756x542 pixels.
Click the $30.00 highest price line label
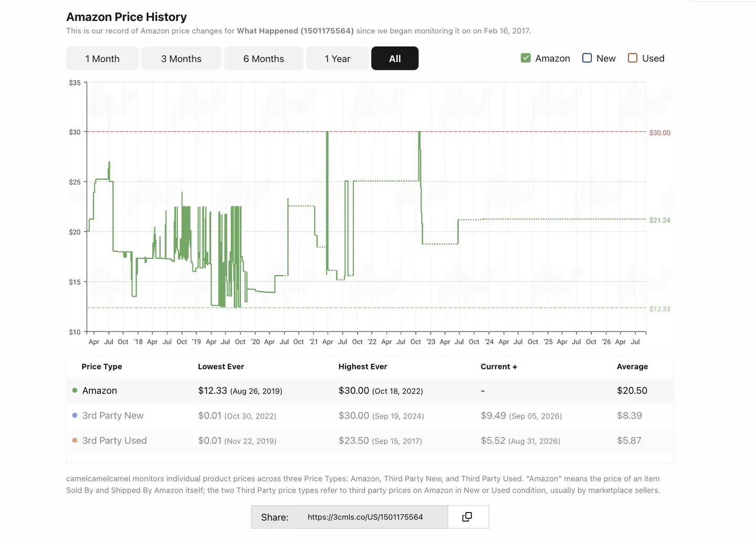[659, 133]
